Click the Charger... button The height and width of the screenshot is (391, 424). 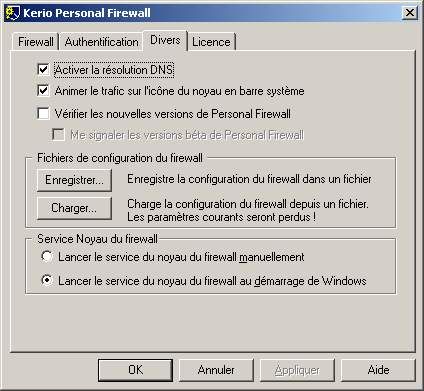point(74,208)
